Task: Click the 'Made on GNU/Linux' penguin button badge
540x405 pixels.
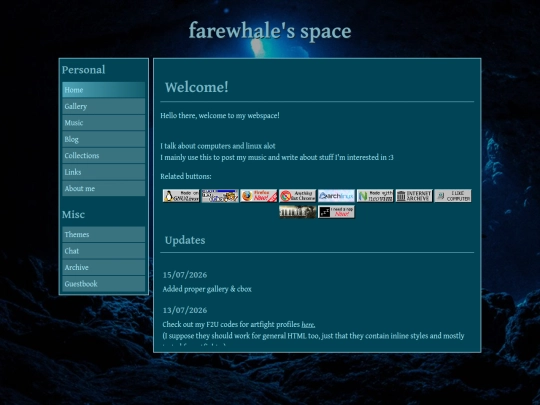Action: [181, 196]
